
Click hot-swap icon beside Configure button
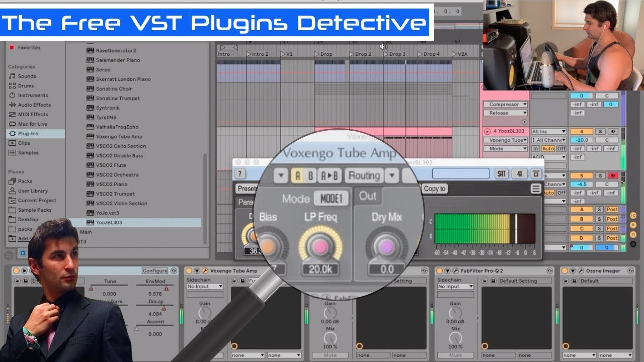tap(174, 271)
